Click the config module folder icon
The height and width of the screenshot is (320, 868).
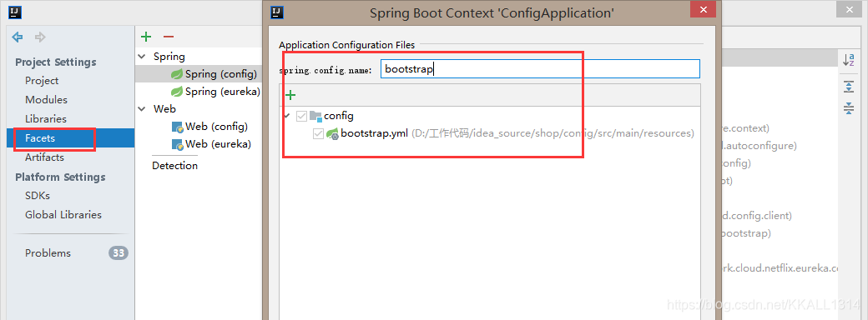pos(315,116)
